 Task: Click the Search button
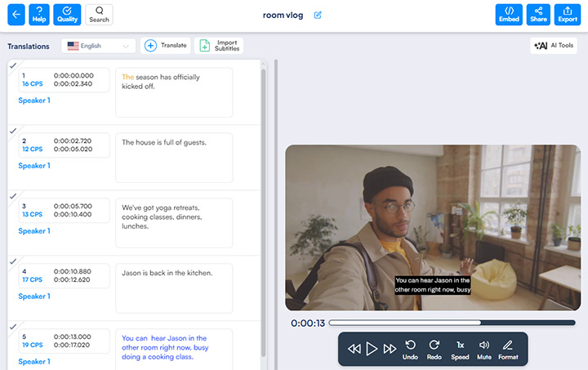click(x=99, y=15)
